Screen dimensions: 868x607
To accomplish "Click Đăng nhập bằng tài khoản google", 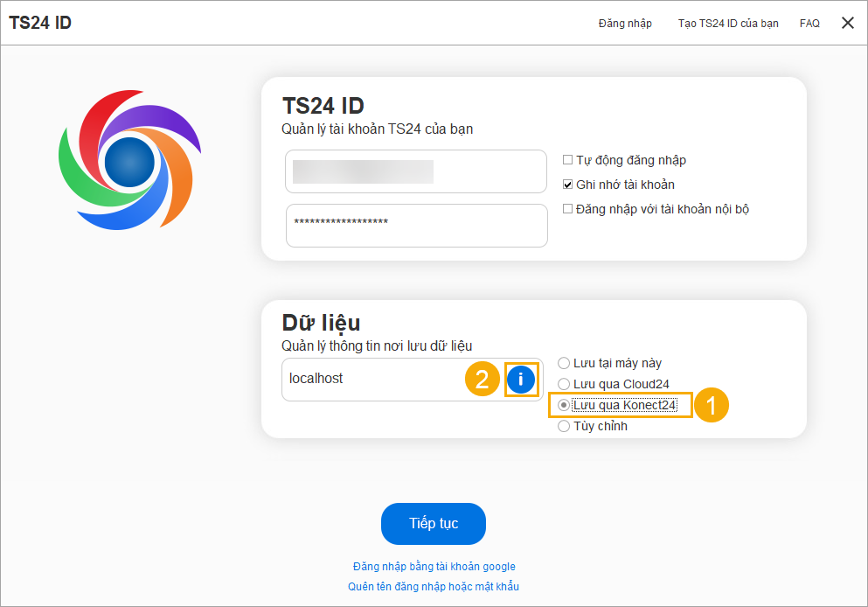I will click(x=434, y=567).
